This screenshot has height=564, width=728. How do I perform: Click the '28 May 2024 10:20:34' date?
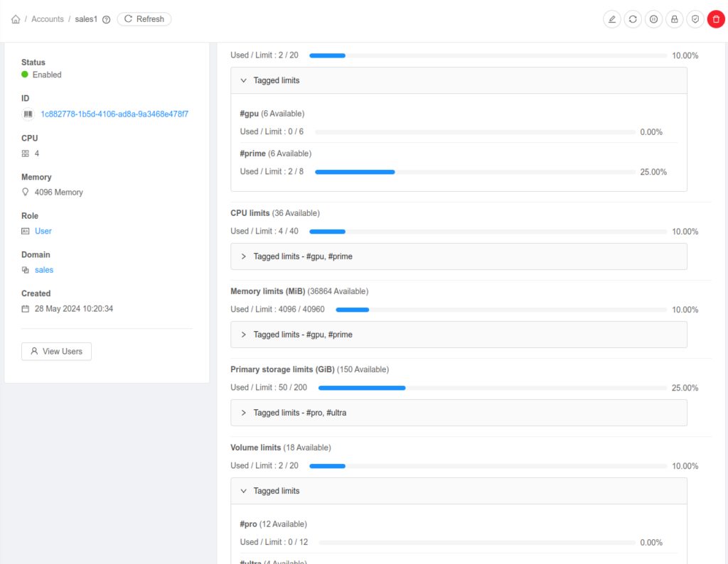point(74,309)
